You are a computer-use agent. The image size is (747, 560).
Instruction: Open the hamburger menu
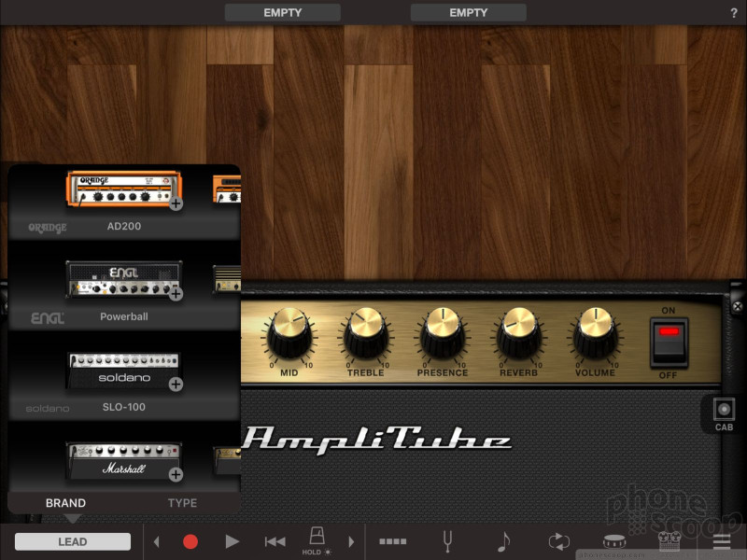pyautogui.click(x=721, y=541)
